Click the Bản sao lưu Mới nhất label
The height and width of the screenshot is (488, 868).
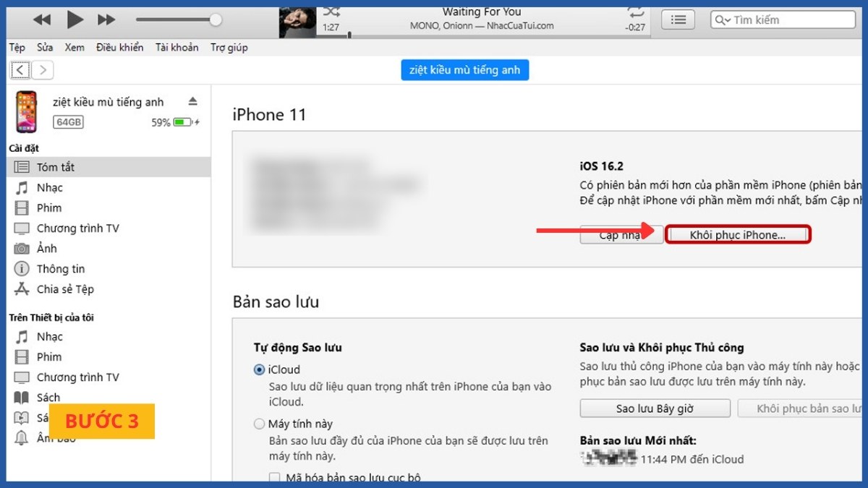point(638,441)
